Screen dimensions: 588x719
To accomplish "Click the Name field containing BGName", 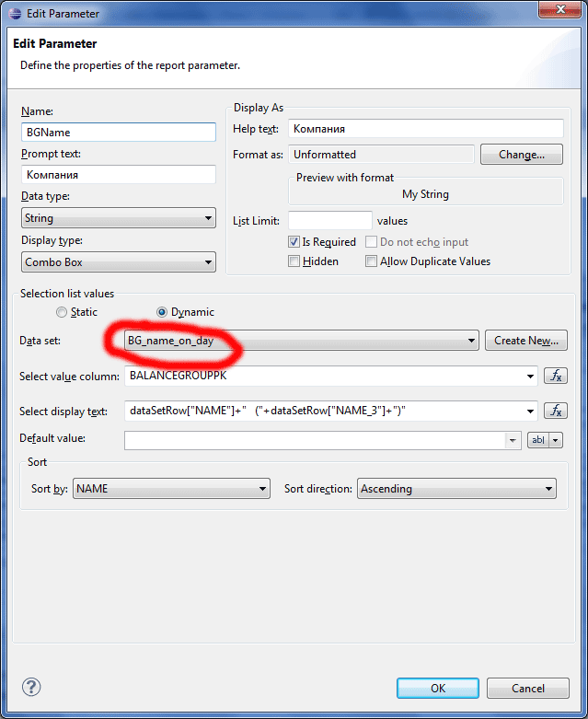I will pos(119,132).
